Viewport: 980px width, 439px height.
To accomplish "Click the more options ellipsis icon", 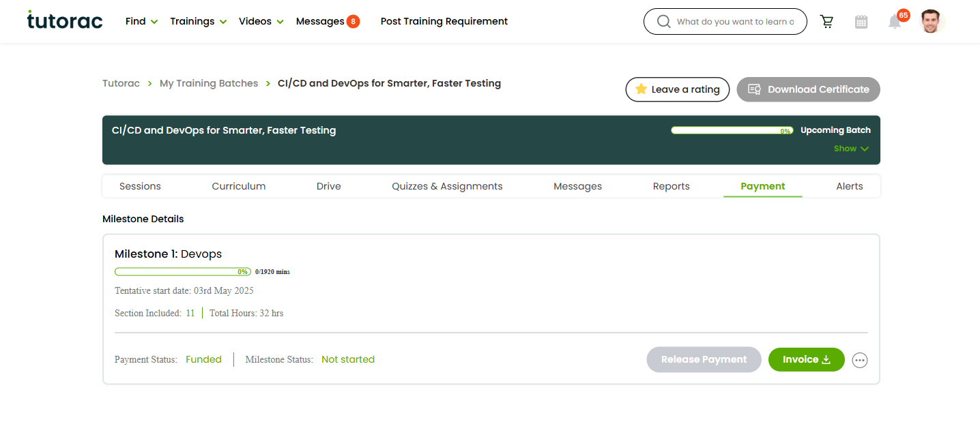I will pyautogui.click(x=860, y=360).
